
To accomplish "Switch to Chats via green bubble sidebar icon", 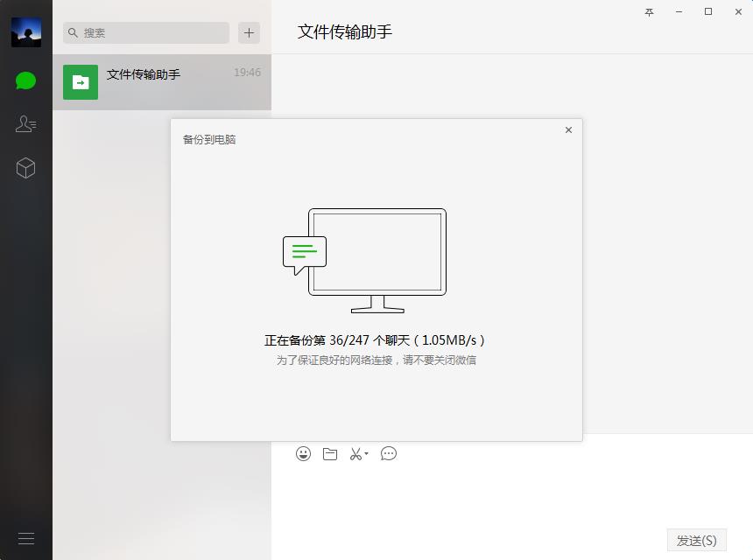I will 25,80.
